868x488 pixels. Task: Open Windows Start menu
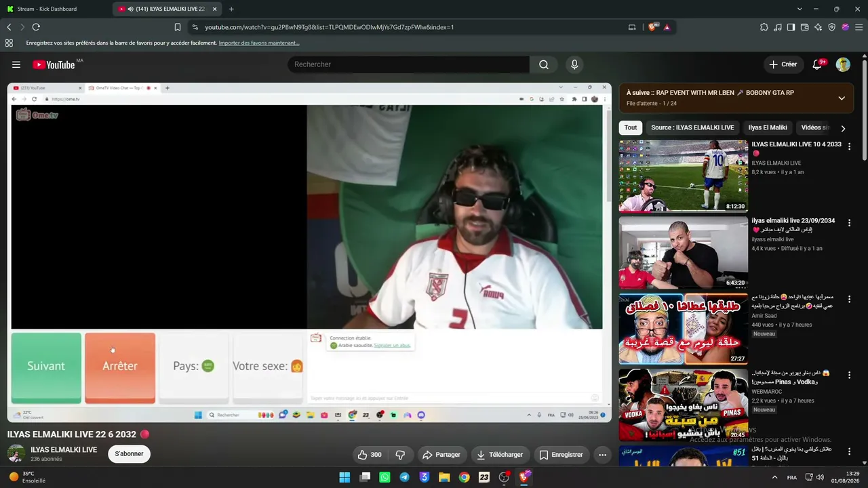tap(344, 477)
